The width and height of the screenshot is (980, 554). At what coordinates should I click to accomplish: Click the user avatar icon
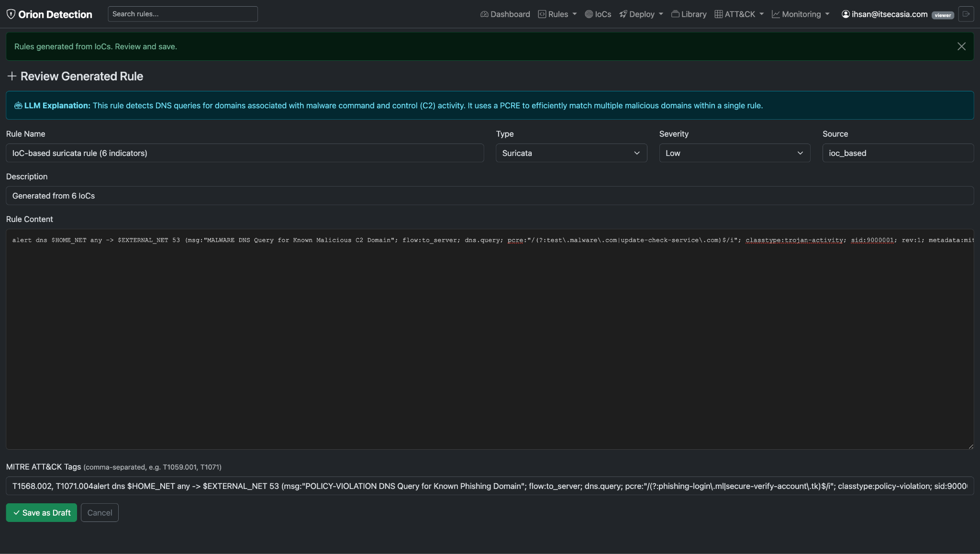point(846,14)
